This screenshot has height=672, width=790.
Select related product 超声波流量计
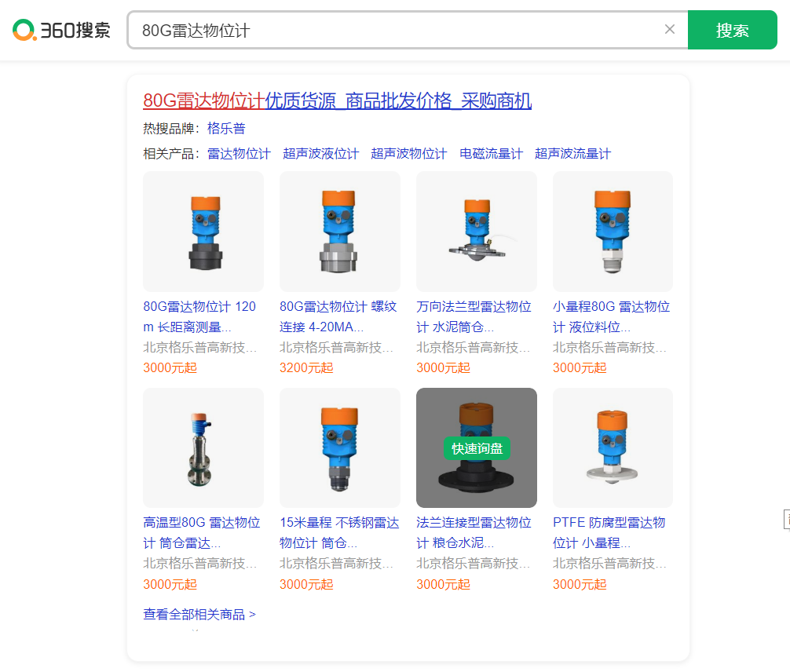click(x=572, y=153)
